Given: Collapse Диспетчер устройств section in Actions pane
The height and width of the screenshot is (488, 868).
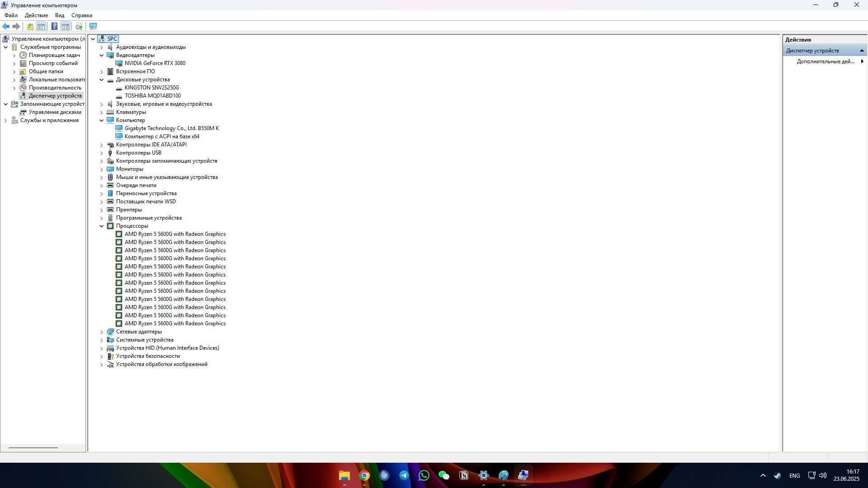Looking at the screenshot, I should pyautogui.click(x=862, y=51).
